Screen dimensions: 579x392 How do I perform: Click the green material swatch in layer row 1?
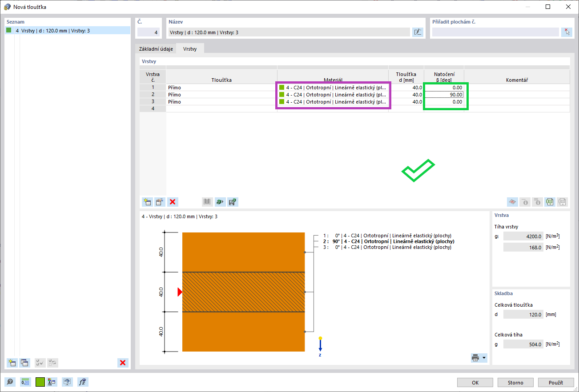point(281,88)
